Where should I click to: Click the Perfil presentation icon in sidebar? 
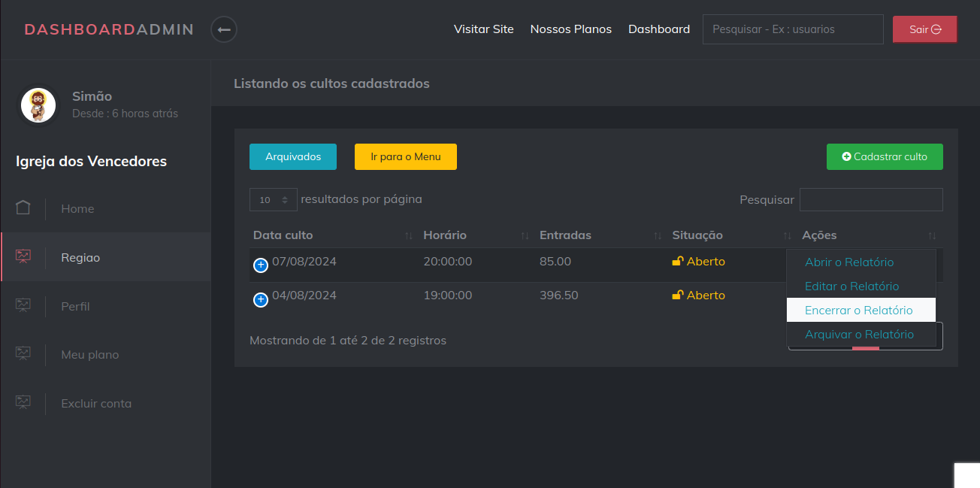[x=23, y=305]
